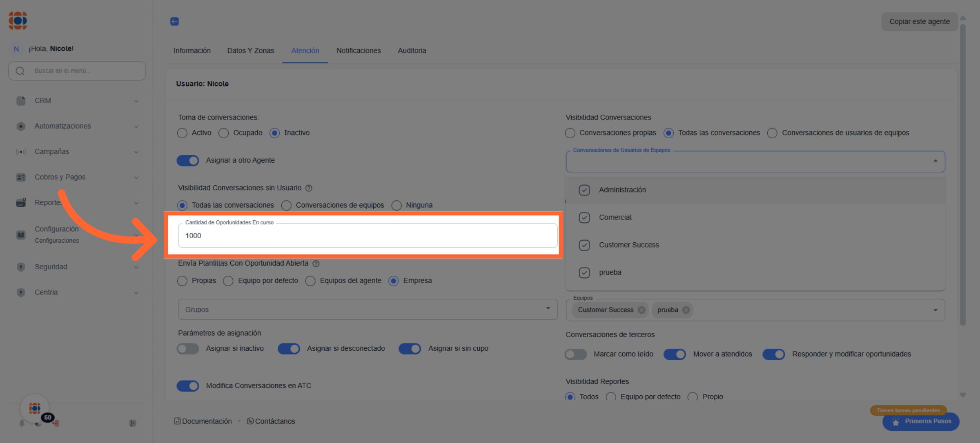980x443 pixels.
Task: Click Copiar este agente button
Action: (919, 22)
